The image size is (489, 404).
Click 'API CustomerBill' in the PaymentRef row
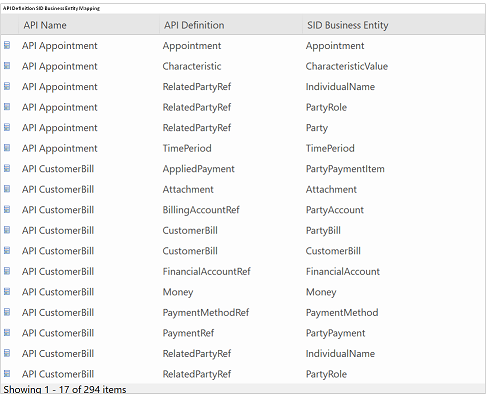58,333
